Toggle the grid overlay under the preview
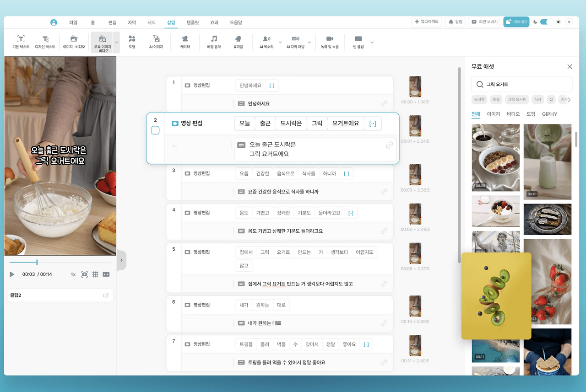The width and height of the screenshot is (586, 392). 95,274
